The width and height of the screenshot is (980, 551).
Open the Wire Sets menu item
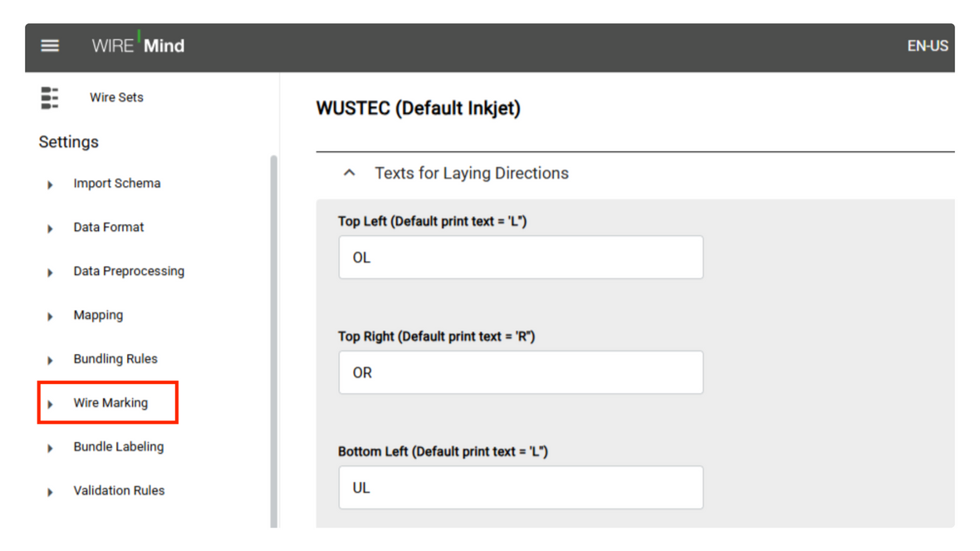pos(116,97)
